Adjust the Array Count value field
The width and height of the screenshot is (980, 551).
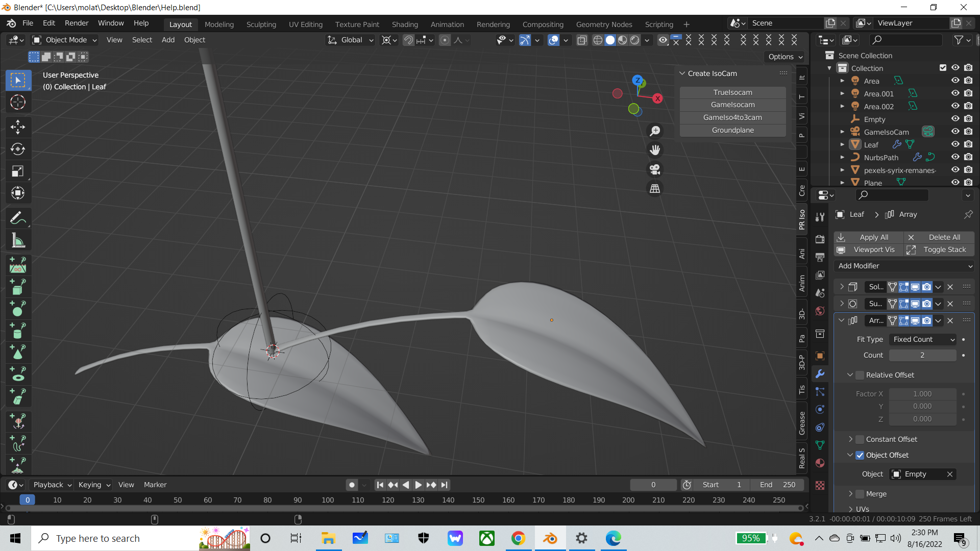[x=922, y=355]
